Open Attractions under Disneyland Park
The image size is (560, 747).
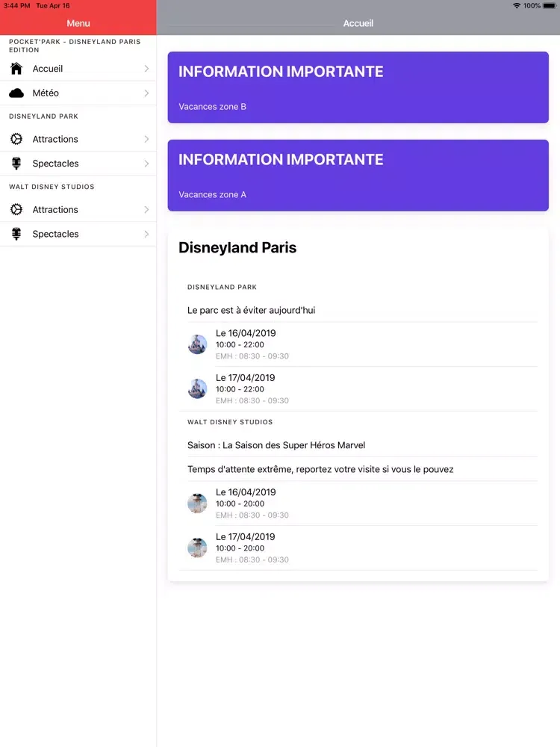tap(78, 139)
